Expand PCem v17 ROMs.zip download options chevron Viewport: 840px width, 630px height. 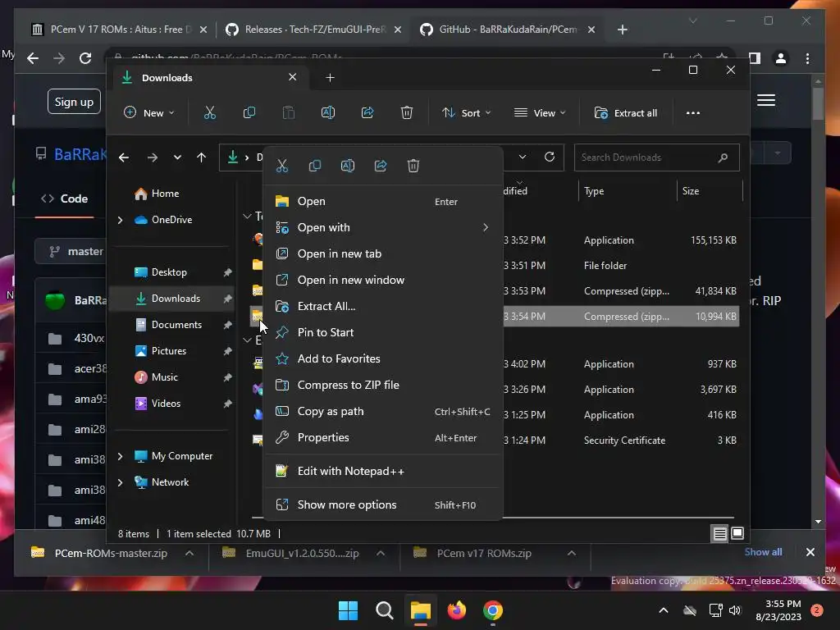tap(572, 553)
